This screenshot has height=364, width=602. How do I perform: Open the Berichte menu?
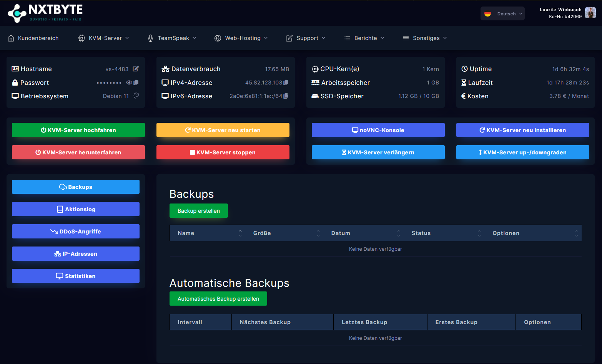(x=364, y=38)
